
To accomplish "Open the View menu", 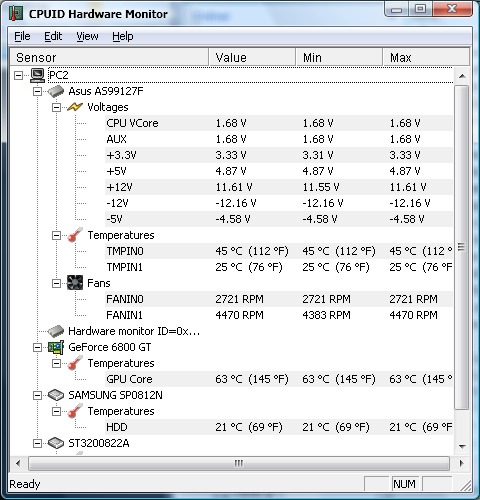I will coord(87,36).
